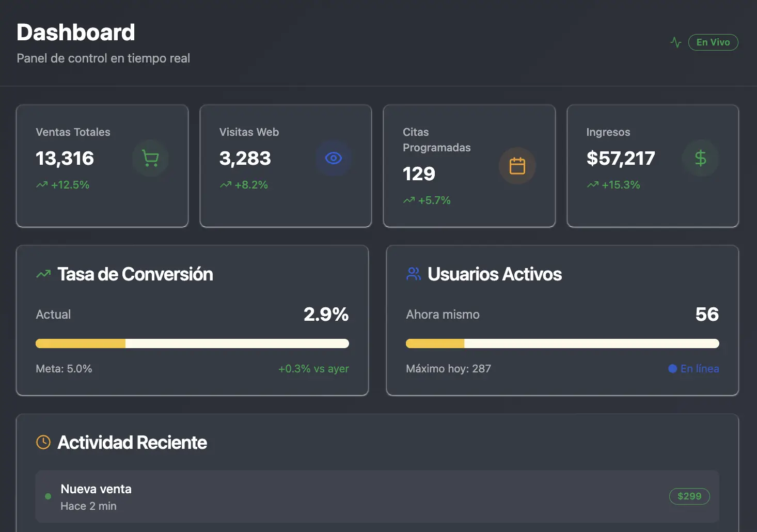
Task: Select the 13,316 Ventas Totales value
Action: [x=65, y=159]
